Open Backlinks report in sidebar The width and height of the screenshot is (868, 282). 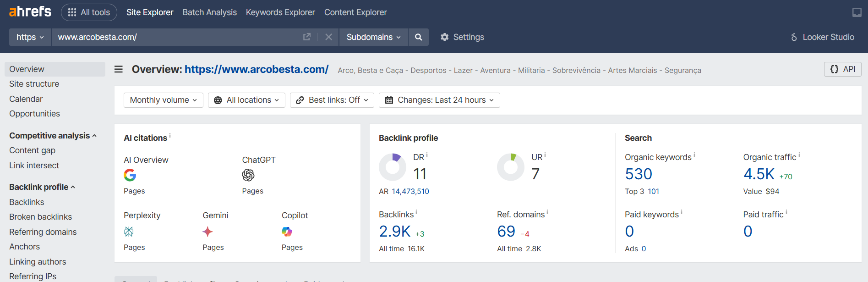point(27,202)
